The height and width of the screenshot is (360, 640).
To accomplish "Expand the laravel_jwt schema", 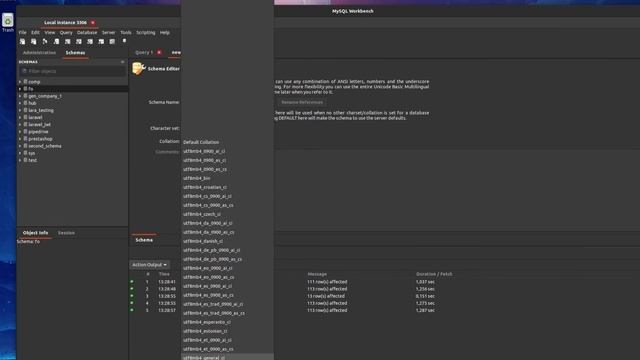I will tap(20, 124).
